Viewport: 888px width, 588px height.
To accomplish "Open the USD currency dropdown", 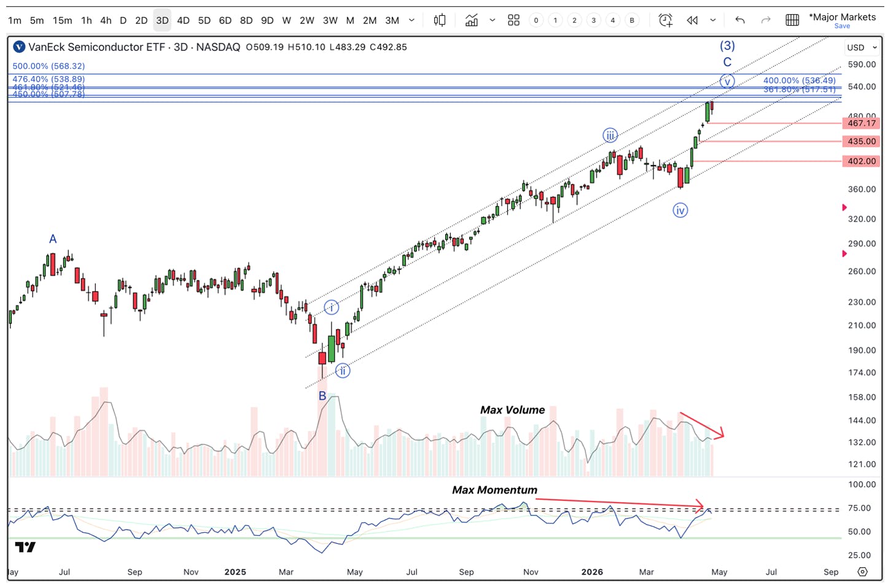I will pyautogui.click(x=862, y=47).
